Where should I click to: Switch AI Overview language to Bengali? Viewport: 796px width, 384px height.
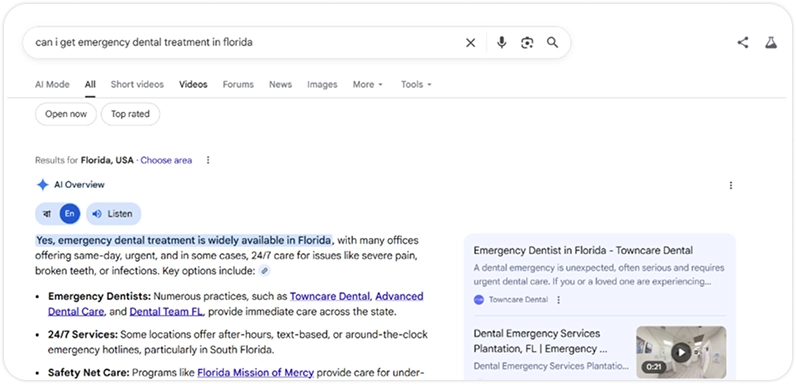point(47,214)
